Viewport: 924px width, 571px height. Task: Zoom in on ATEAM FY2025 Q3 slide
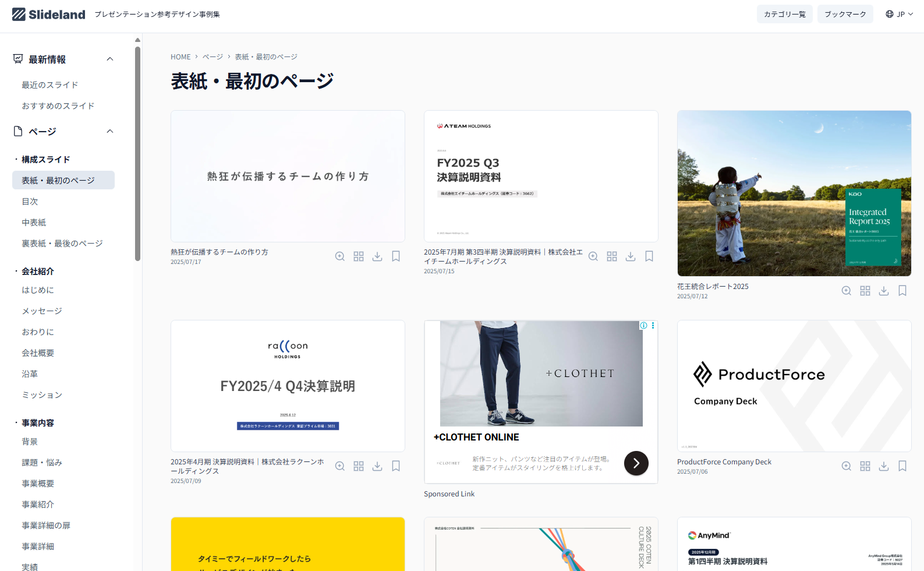tap(593, 256)
